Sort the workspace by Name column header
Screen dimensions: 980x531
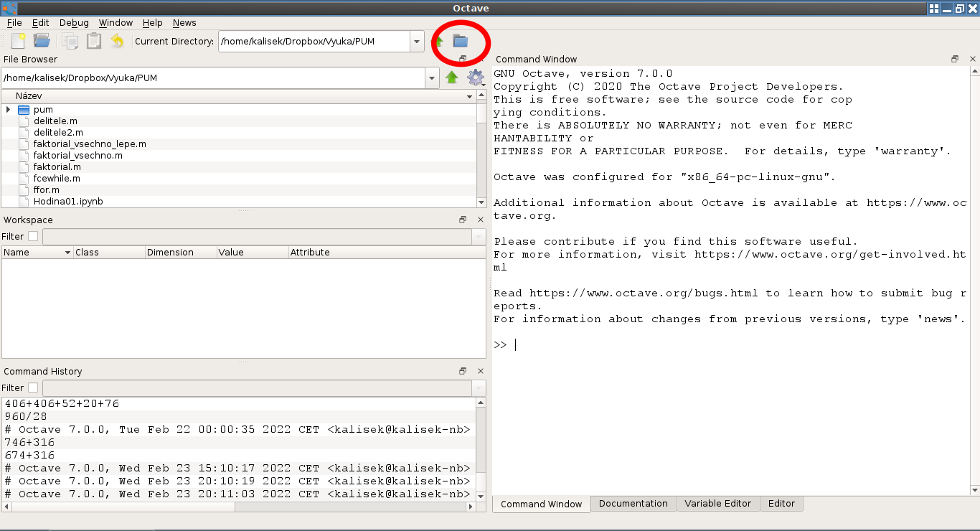click(36, 253)
